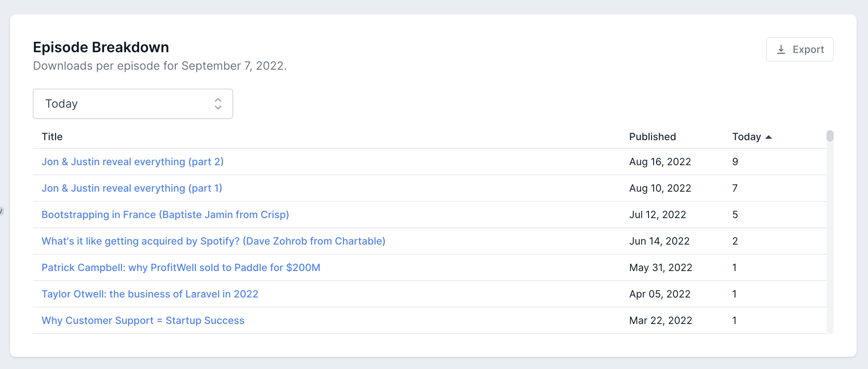Image resolution: width=868 pixels, height=369 pixels.
Task: Click the Mar 22, 2022 published date
Action: (x=660, y=320)
